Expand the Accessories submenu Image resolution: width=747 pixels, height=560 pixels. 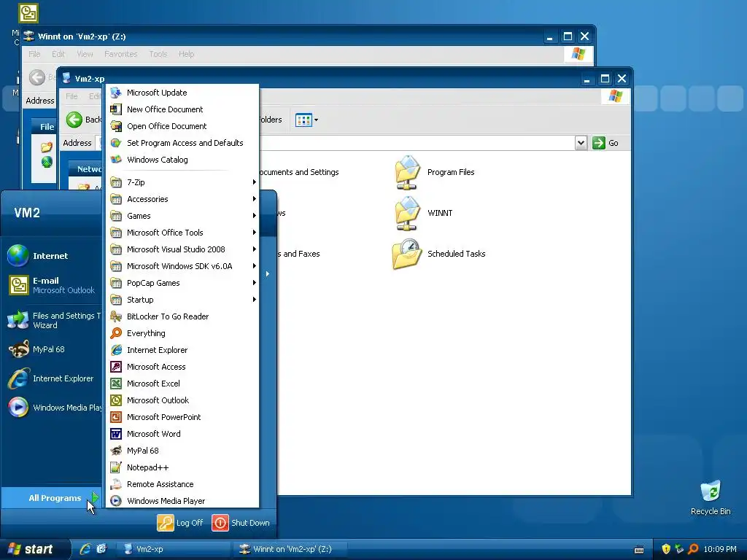coord(182,198)
